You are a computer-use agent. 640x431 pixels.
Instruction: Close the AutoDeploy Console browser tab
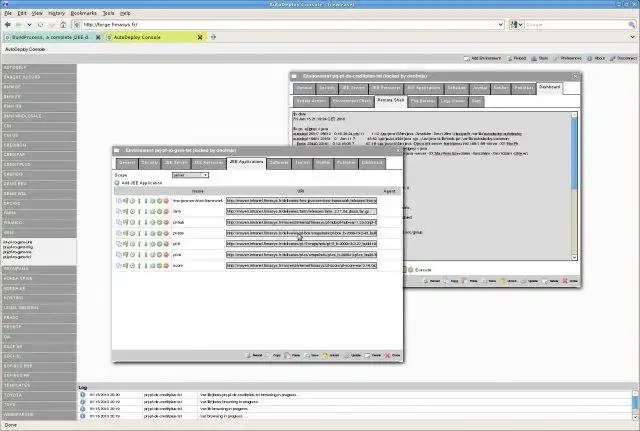pos(200,37)
